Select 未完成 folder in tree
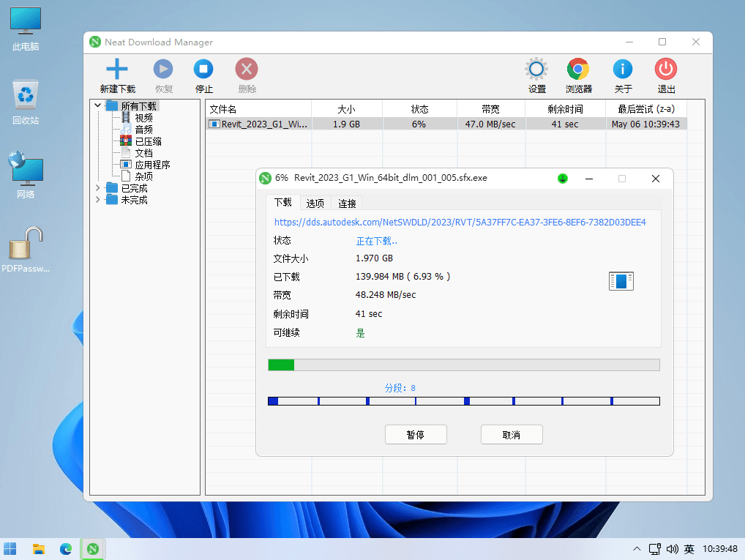 pos(134,200)
